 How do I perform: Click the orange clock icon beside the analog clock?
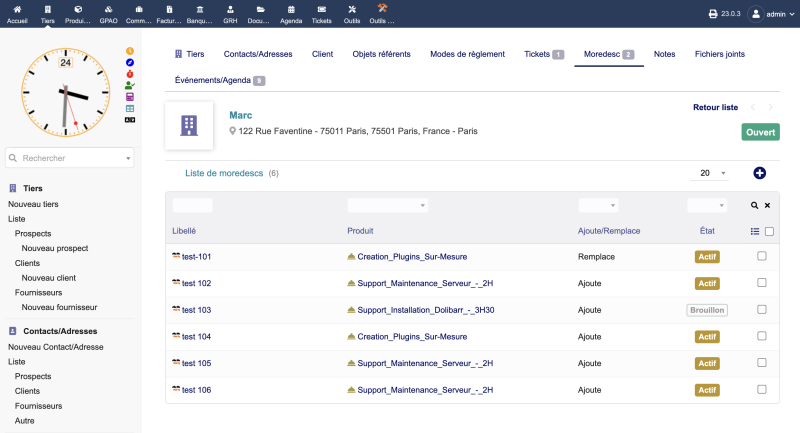(130, 51)
